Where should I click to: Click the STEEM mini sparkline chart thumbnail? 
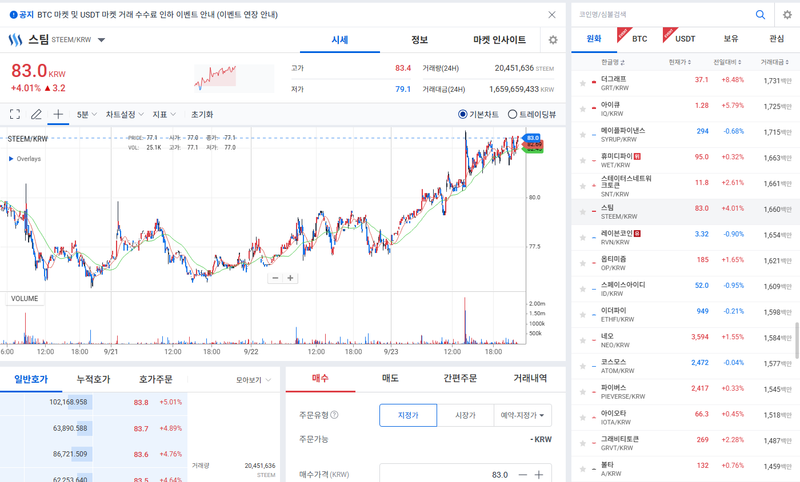click(x=234, y=78)
